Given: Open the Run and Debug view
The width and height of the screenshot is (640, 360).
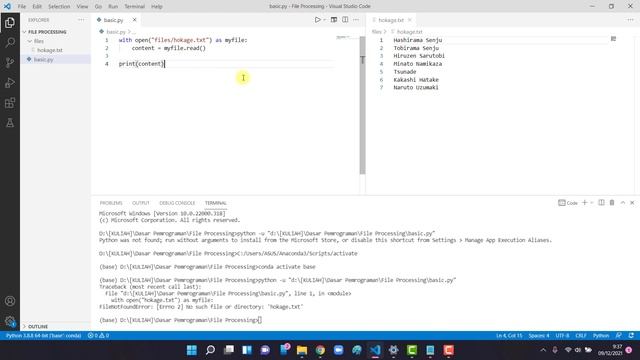Looking at the screenshot, I should pyautogui.click(x=10, y=82).
